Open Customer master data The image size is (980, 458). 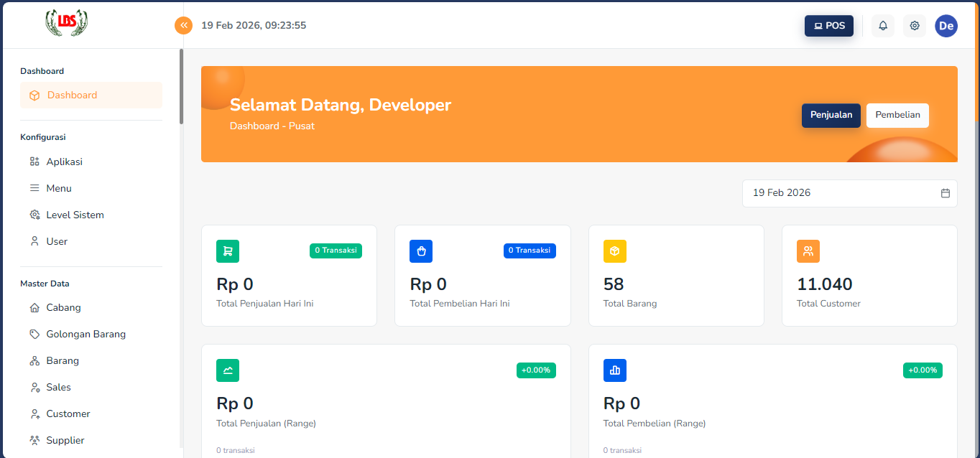coord(91,413)
